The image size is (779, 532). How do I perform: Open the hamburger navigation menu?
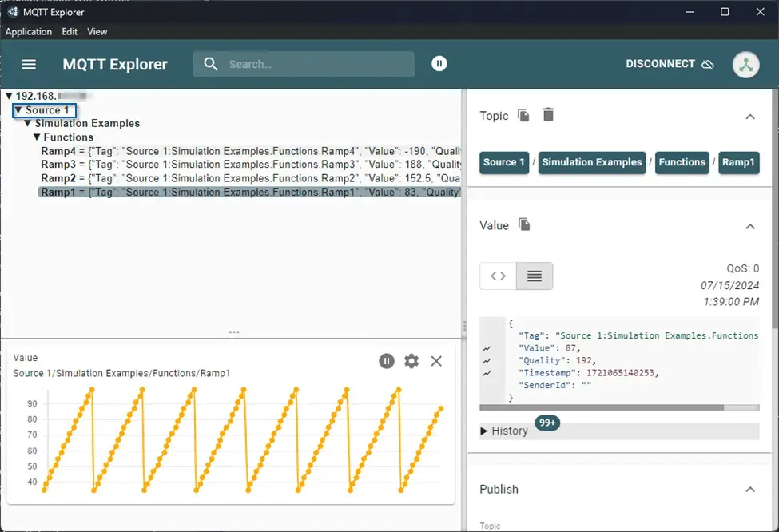click(29, 64)
